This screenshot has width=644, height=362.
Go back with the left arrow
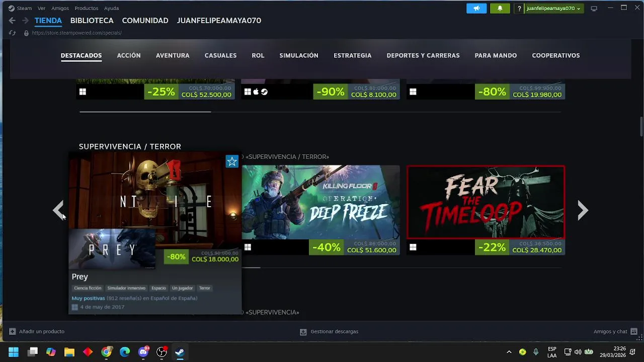pos(12,21)
